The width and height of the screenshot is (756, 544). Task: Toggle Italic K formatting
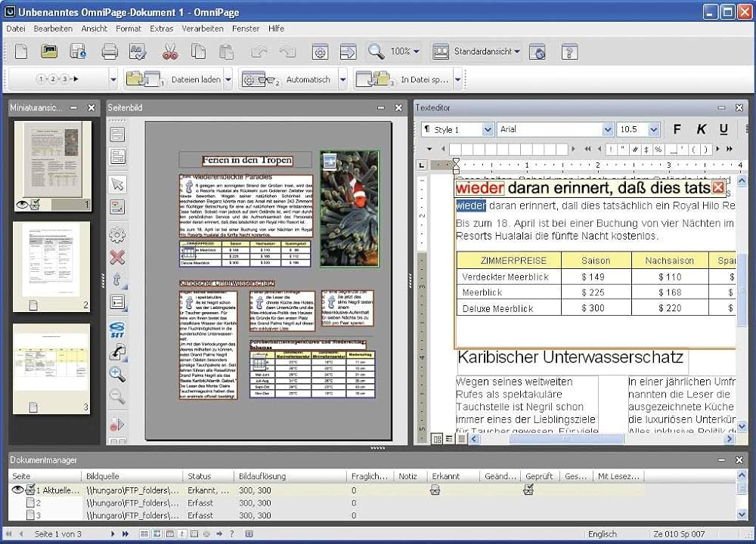pyautogui.click(x=701, y=129)
